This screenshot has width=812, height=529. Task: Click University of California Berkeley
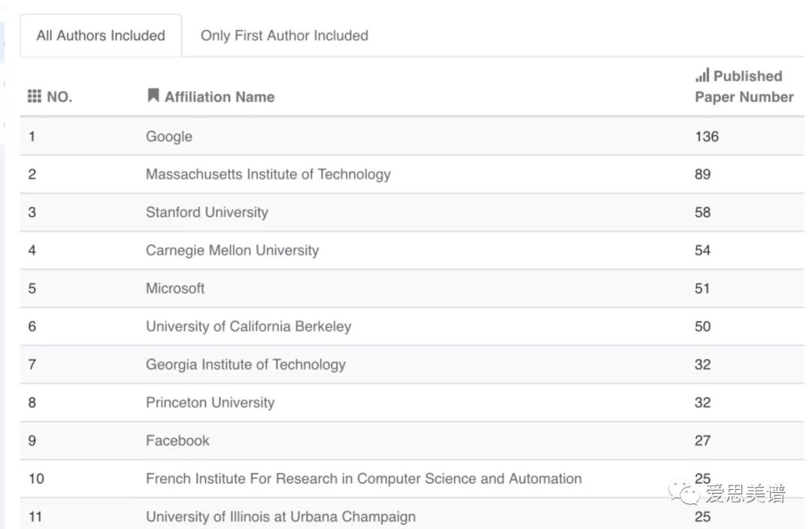tap(248, 327)
